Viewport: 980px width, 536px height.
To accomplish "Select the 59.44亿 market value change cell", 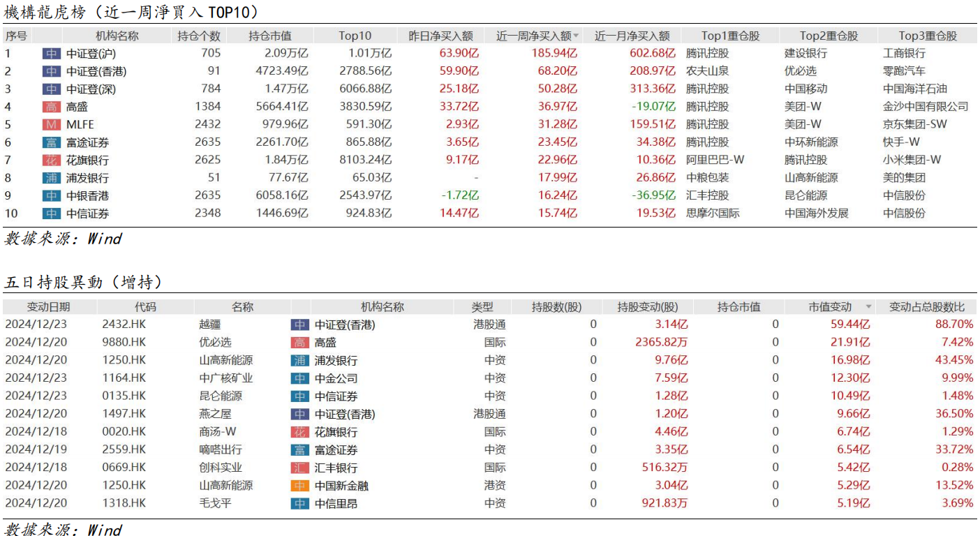I will coord(849,325).
